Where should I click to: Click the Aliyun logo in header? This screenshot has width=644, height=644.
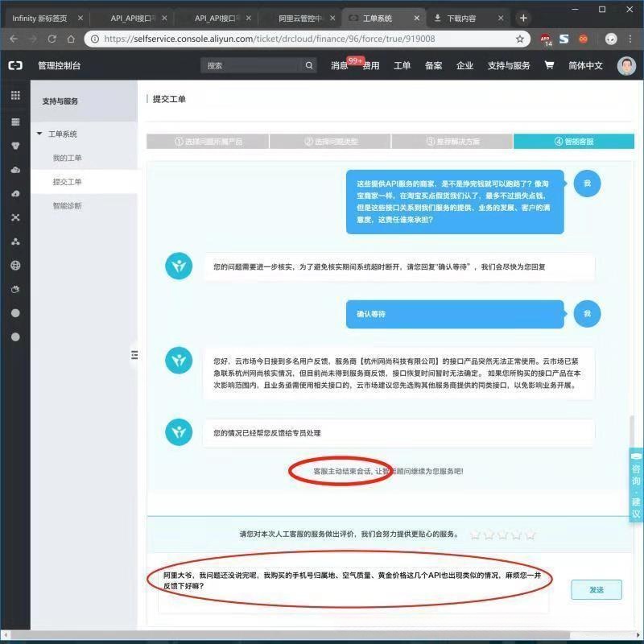tap(15, 65)
